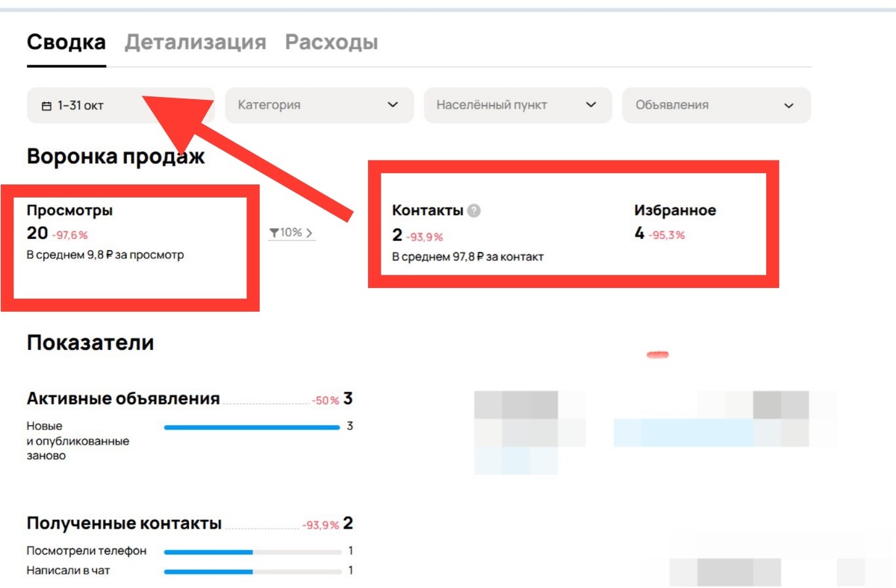Viewport: 896px width, 588px height.
Task: Click the Контакты value 2
Action: point(397,236)
